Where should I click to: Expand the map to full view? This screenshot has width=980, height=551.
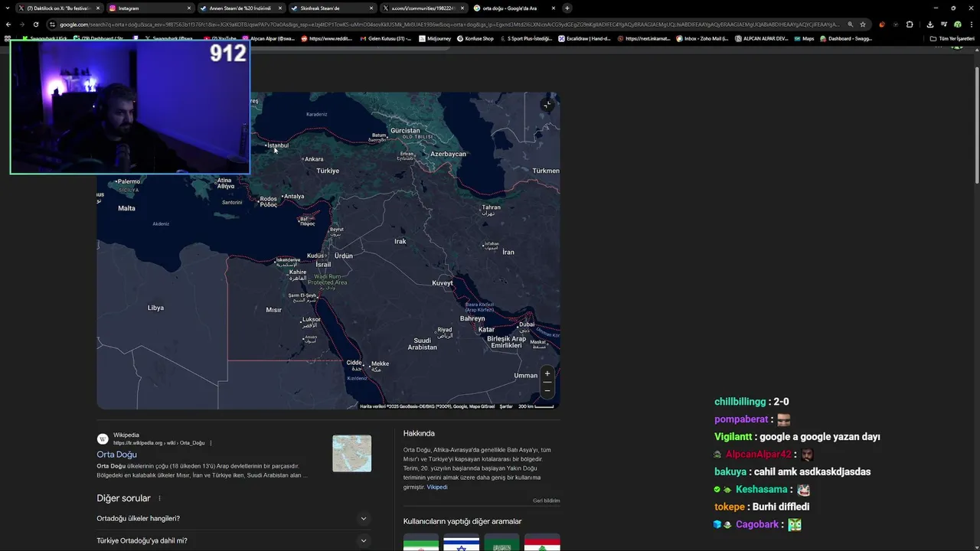click(547, 105)
